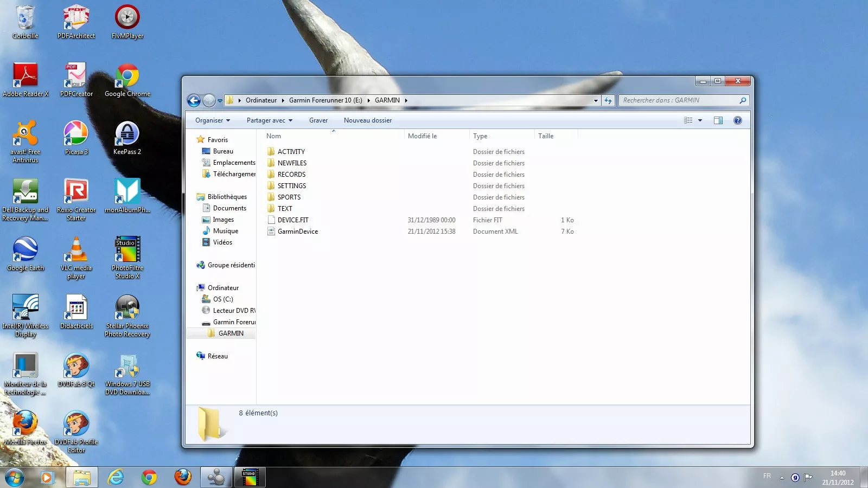Click Favoris in the navigation pane
Viewport: 868px width, 488px height.
(218, 140)
